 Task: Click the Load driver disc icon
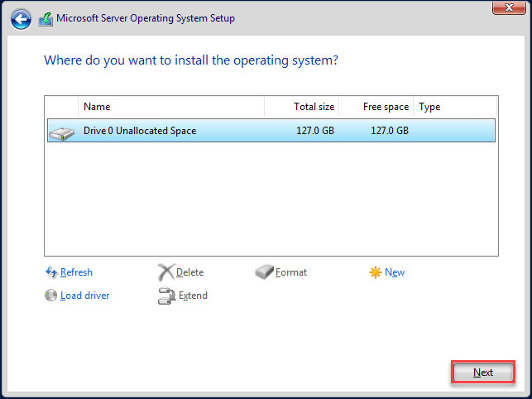[51, 295]
